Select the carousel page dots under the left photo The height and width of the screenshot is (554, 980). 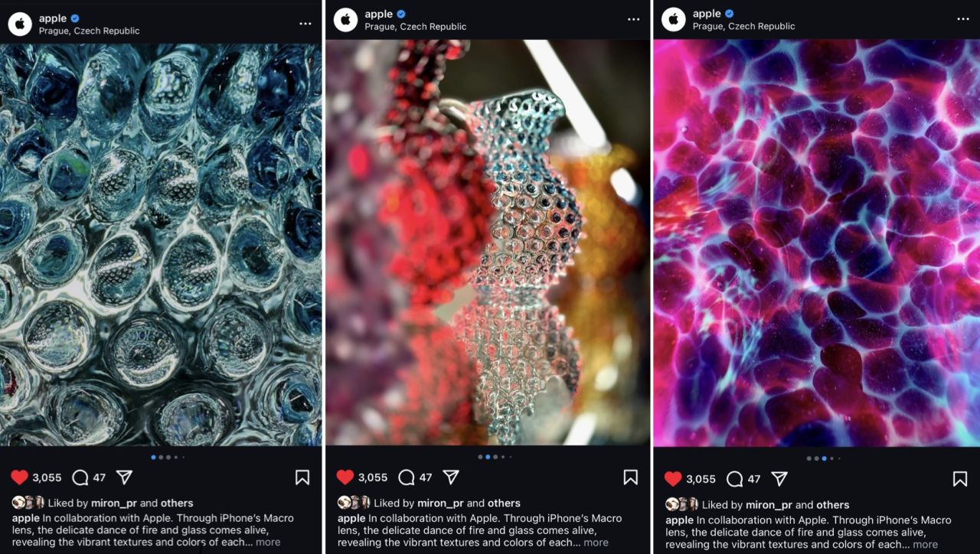tap(168, 457)
